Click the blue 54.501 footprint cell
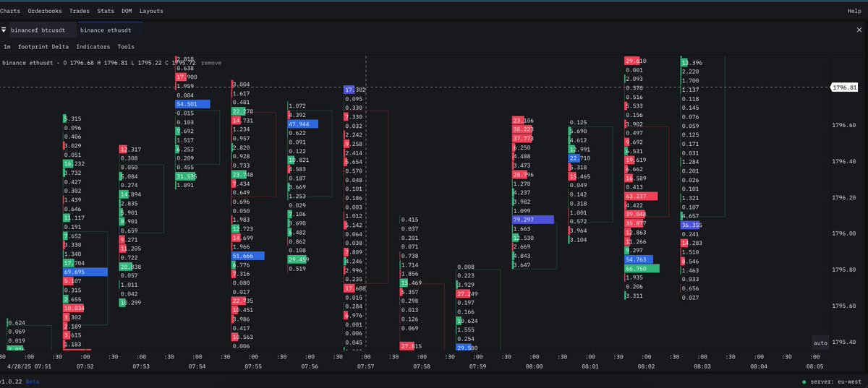The image size is (868, 388). pyautogui.click(x=192, y=104)
